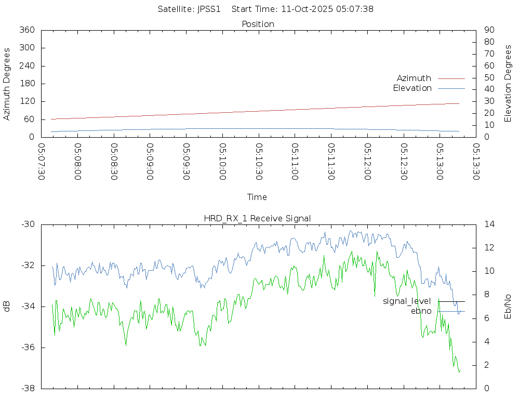Click the 05:10:00 time tick label

(222, 162)
